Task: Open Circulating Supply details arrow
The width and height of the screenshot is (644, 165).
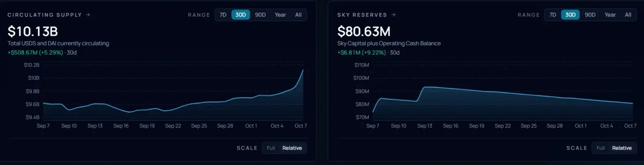Action: click(x=88, y=15)
